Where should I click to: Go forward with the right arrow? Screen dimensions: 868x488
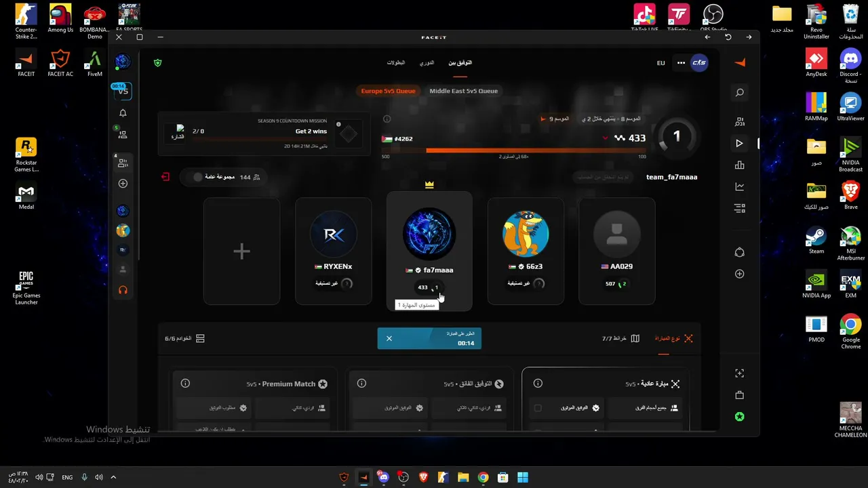coord(749,37)
